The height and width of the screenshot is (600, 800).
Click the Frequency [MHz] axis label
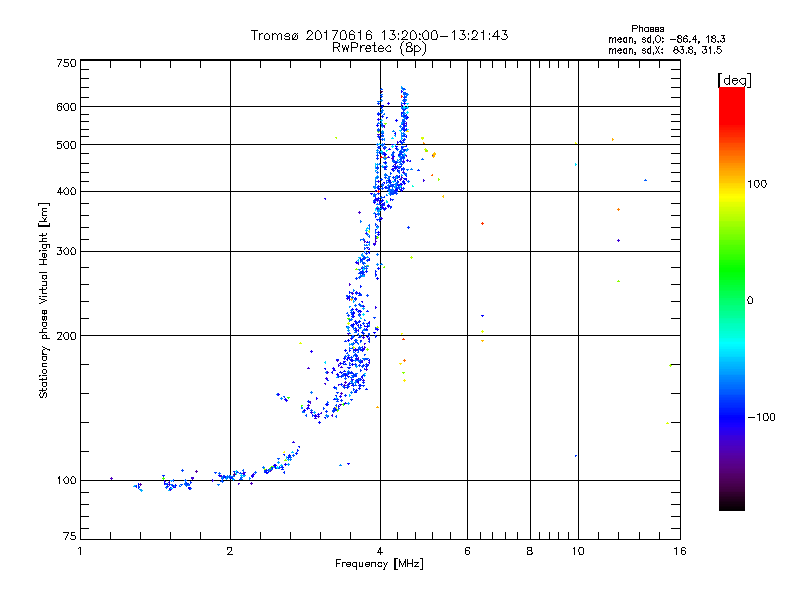pyautogui.click(x=379, y=564)
